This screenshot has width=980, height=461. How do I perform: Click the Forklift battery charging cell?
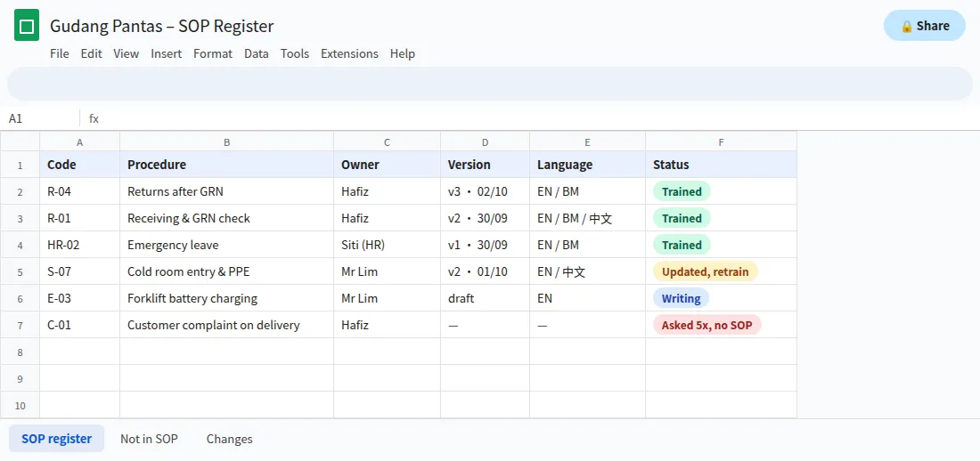(x=227, y=298)
